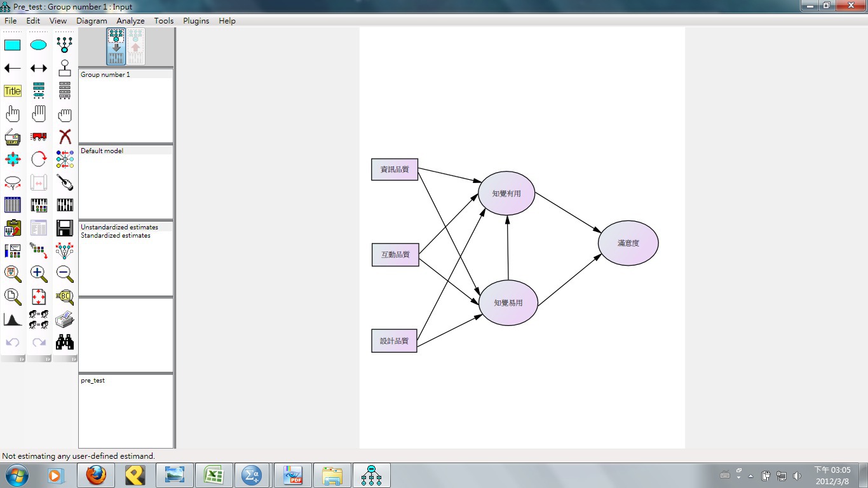868x488 pixels.
Task: Select Standardized estimates in the parameter list
Action: 116,235
